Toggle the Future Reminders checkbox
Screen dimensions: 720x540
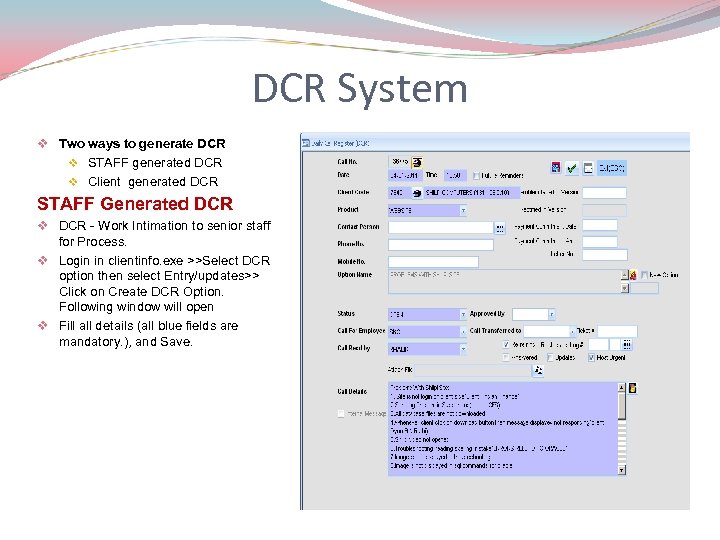click(x=476, y=176)
